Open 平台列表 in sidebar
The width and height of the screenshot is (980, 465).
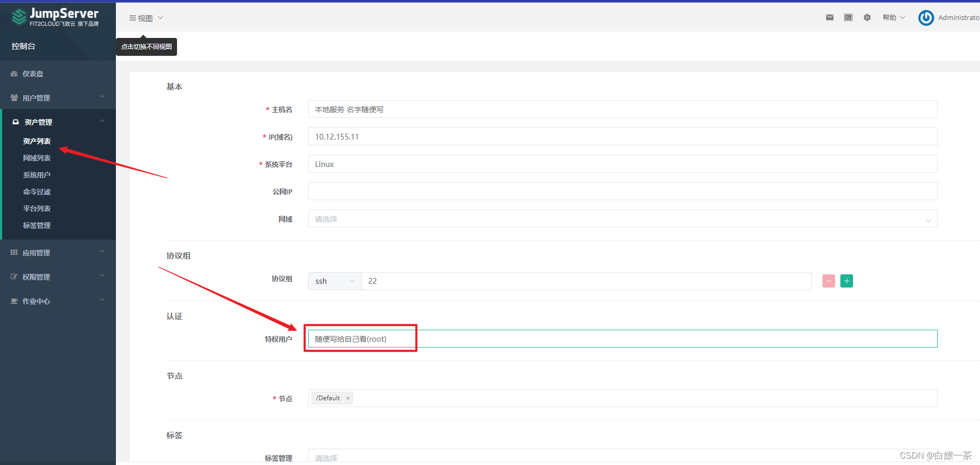tap(37, 209)
